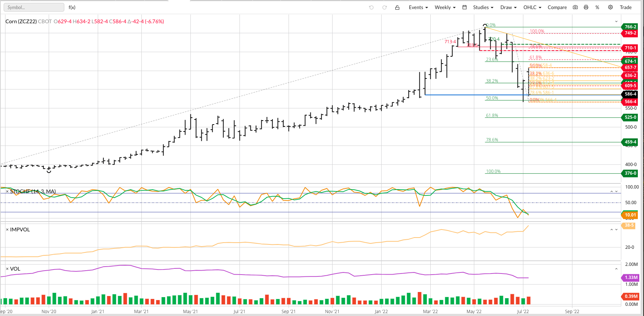Take a chart snapshot with camera icon
The height and width of the screenshot is (316, 644).
click(575, 7)
